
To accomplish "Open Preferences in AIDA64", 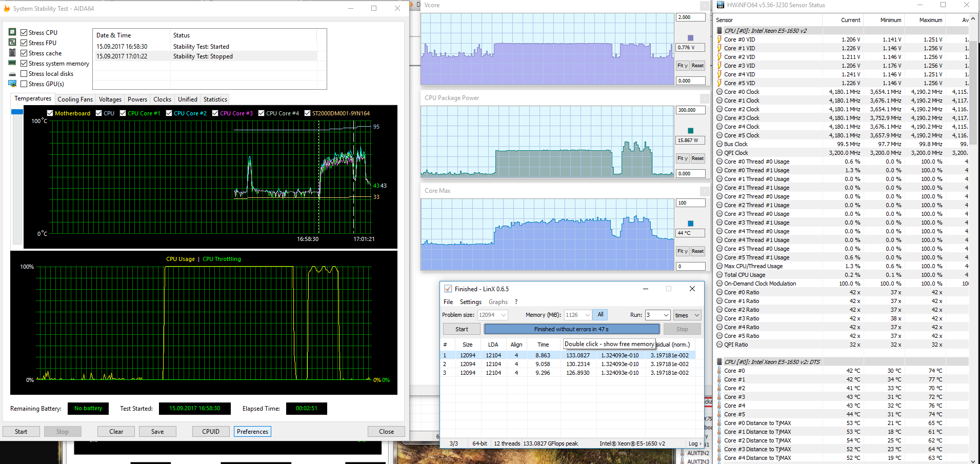I will [x=252, y=432].
